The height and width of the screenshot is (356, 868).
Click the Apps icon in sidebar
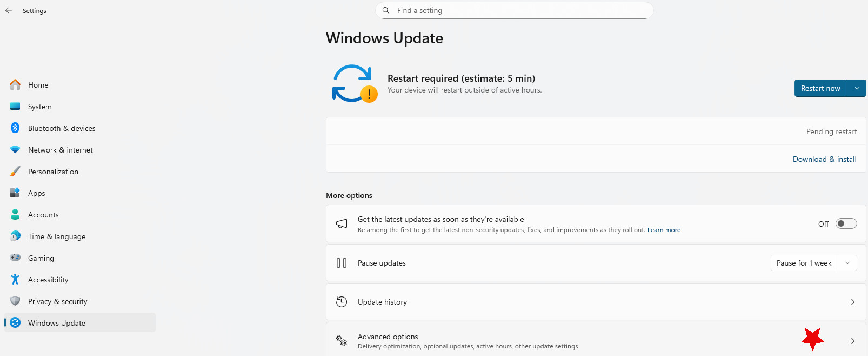tap(15, 193)
